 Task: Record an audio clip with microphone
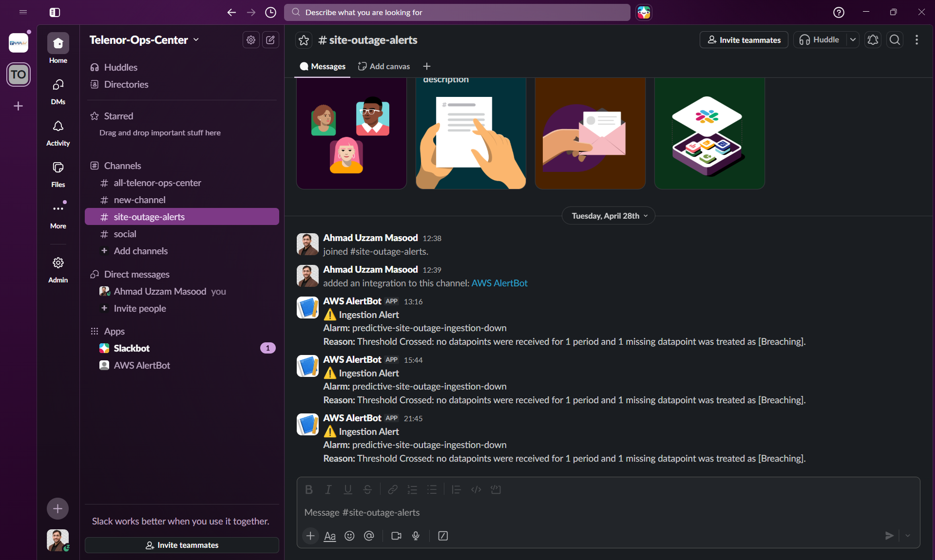[x=416, y=536]
